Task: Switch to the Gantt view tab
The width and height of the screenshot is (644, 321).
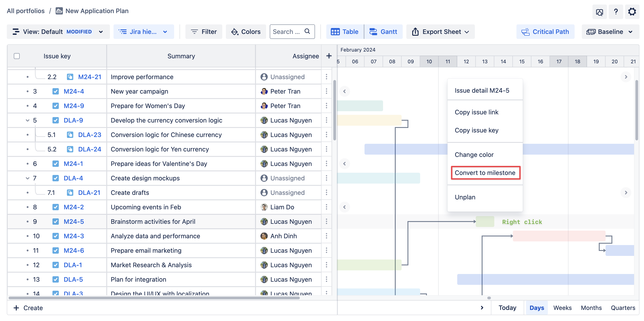Action: point(383,32)
